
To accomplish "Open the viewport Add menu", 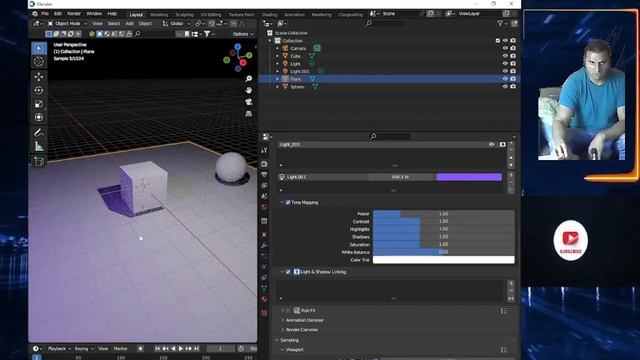I will (x=129, y=24).
